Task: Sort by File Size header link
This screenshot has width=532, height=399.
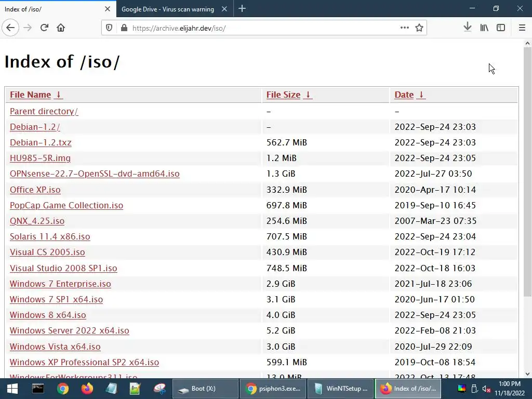Action: (283, 95)
